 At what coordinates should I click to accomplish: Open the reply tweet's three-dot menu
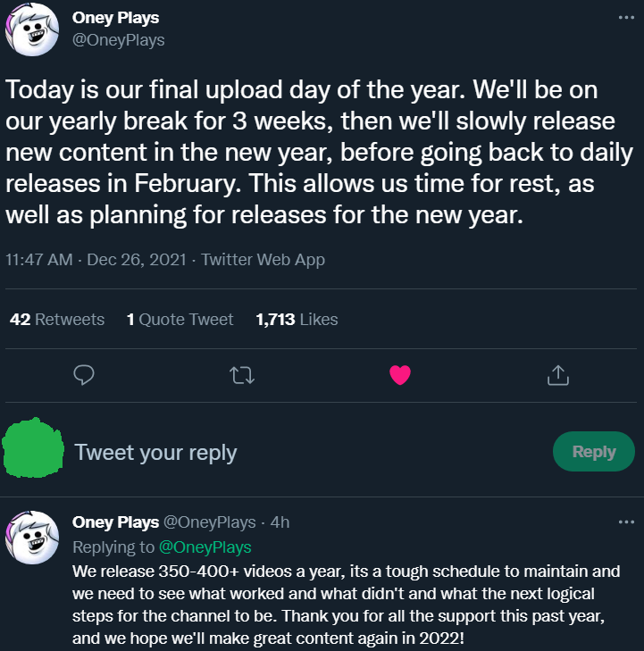tap(626, 522)
